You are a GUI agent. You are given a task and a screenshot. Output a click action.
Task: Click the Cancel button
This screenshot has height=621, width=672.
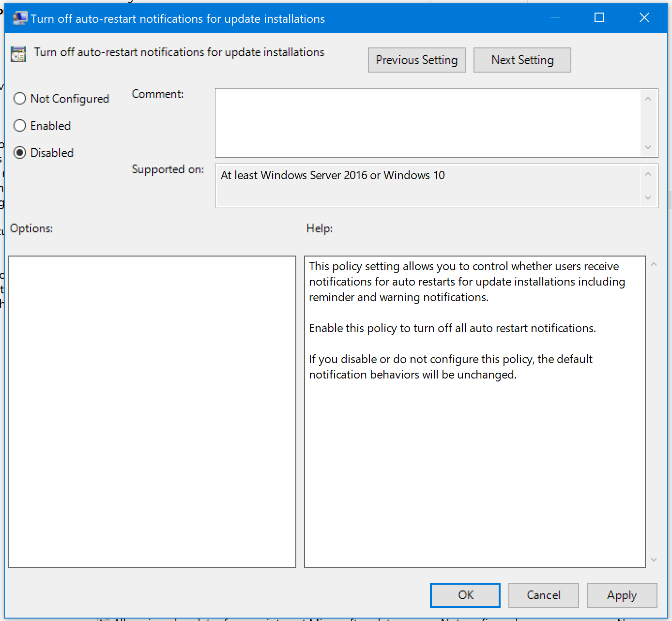coord(543,595)
